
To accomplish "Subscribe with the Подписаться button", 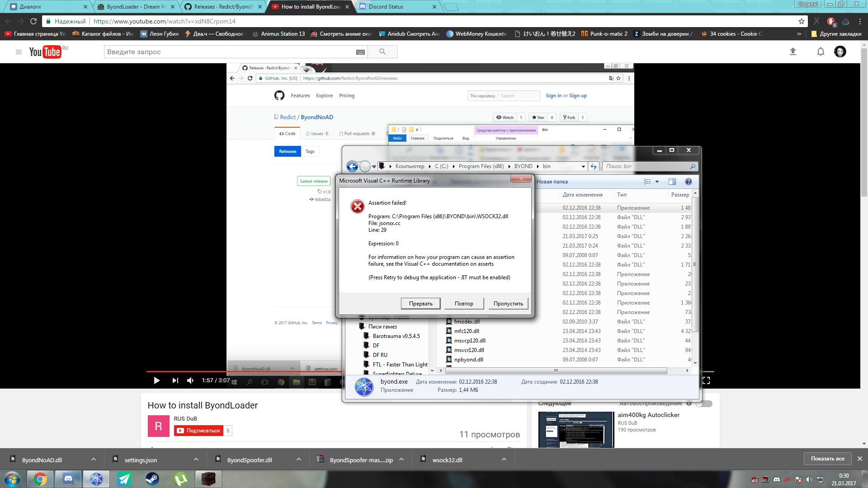I will [199, 431].
